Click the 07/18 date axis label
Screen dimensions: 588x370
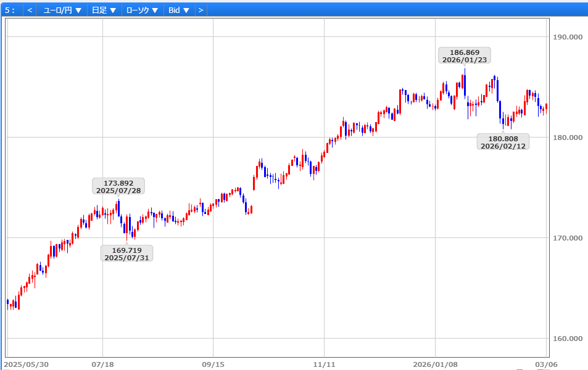click(x=102, y=364)
